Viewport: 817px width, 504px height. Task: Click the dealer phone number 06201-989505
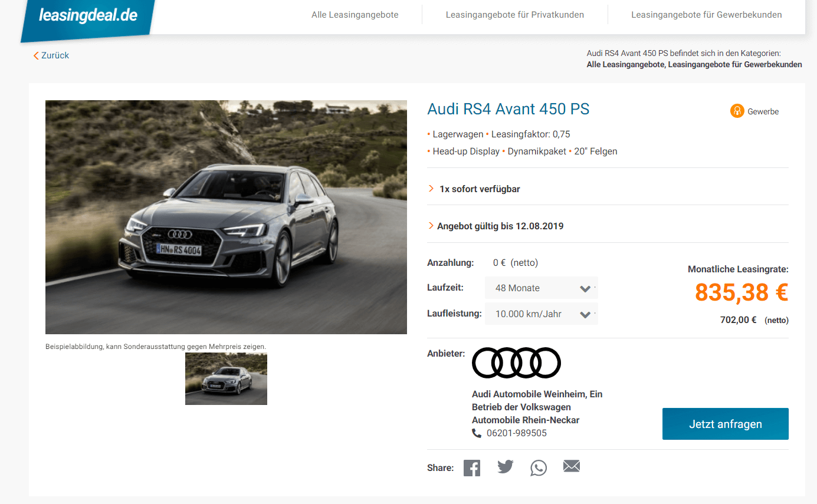[x=517, y=433]
